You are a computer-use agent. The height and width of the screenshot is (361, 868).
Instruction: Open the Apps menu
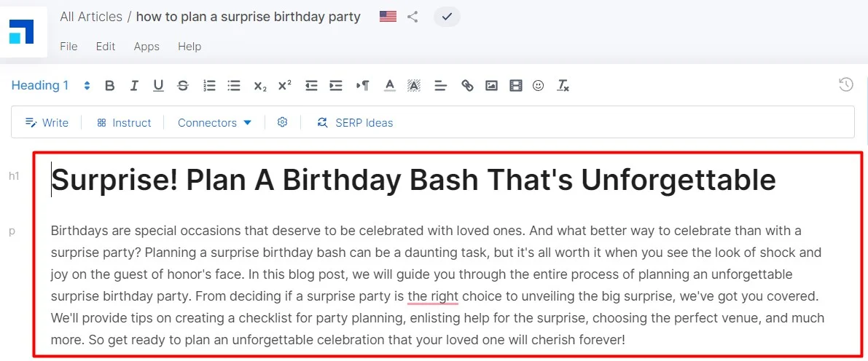(146, 47)
